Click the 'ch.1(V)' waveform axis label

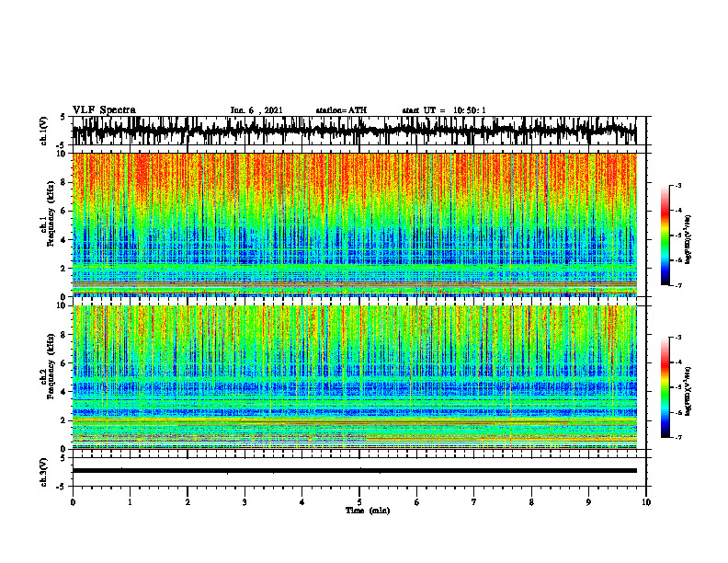[44, 131]
